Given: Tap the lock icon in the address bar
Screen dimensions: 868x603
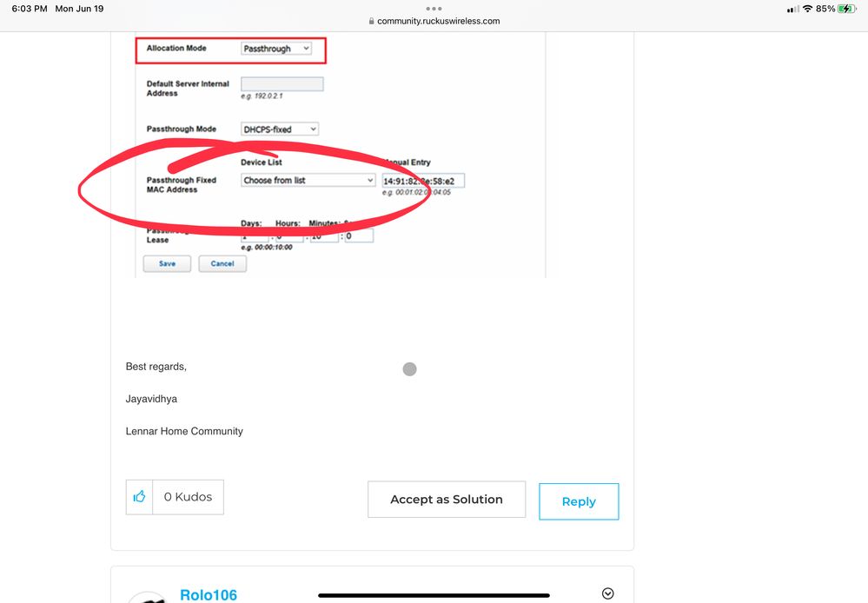Looking at the screenshot, I should [372, 22].
